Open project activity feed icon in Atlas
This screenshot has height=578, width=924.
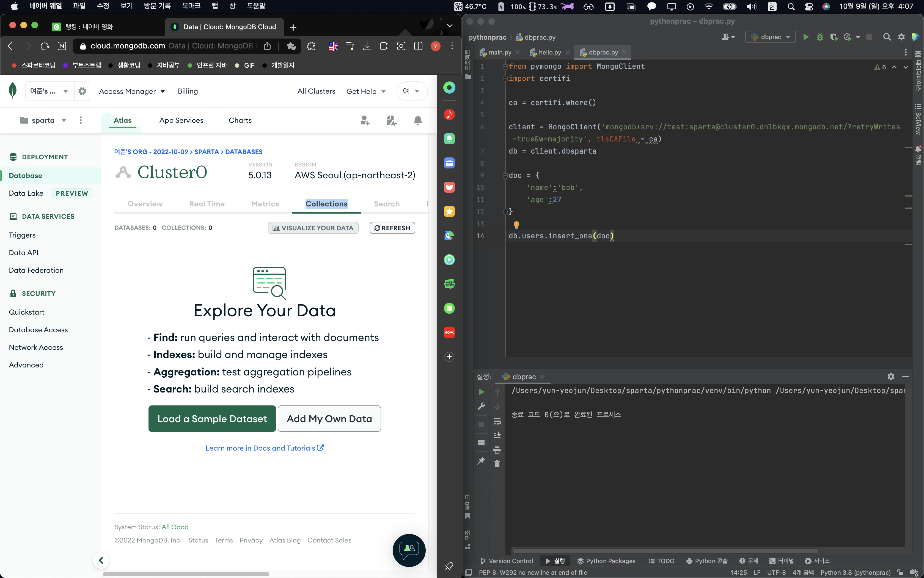(x=391, y=121)
